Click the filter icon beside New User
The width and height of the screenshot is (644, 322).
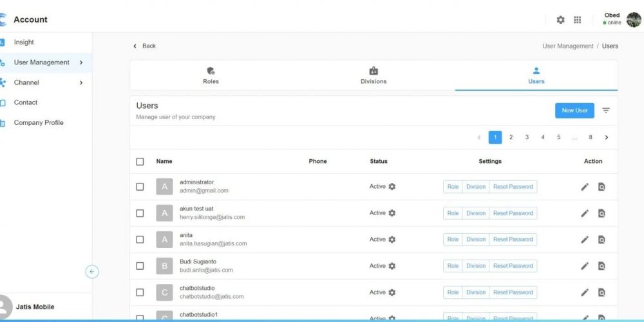tap(606, 111)
